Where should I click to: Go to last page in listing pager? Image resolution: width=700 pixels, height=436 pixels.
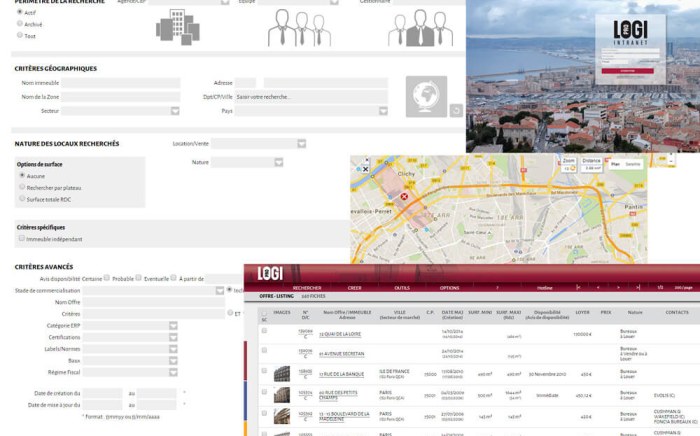(x=638, y=287)
